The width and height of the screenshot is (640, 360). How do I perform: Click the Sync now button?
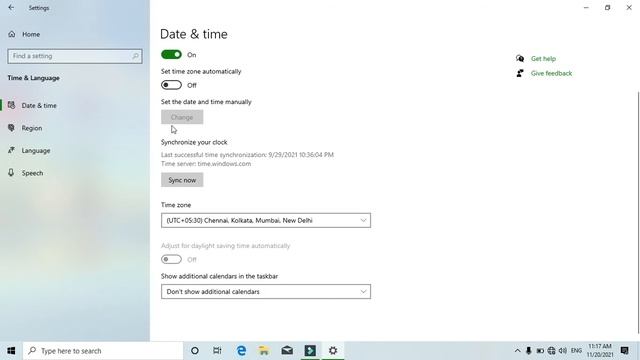(182, 180)
